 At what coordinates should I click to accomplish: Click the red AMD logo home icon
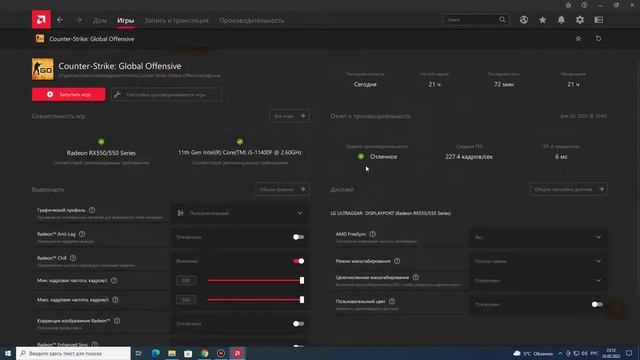coord(41,19)
